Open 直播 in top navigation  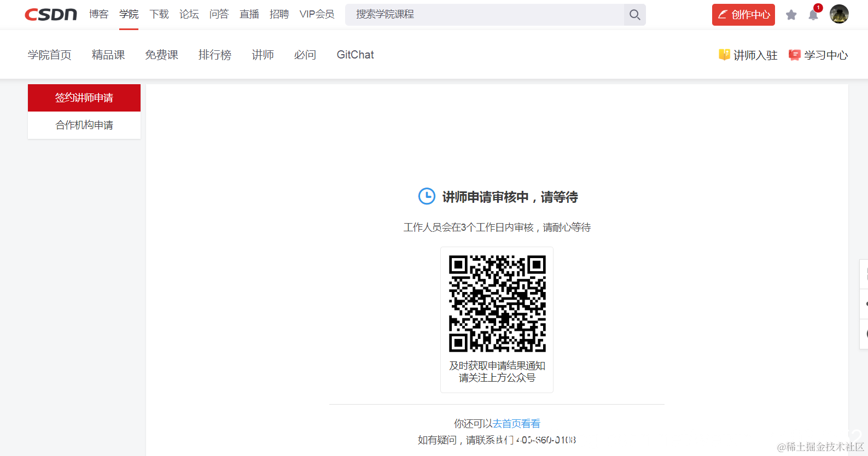click(249, 14)
